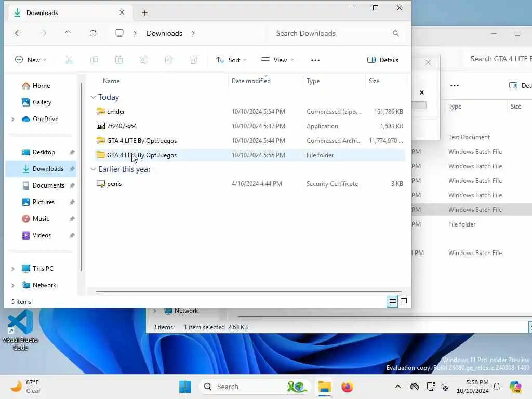Open the See more ellipsis menu
The width and height of the screenshot is (532, 399).
315,60
